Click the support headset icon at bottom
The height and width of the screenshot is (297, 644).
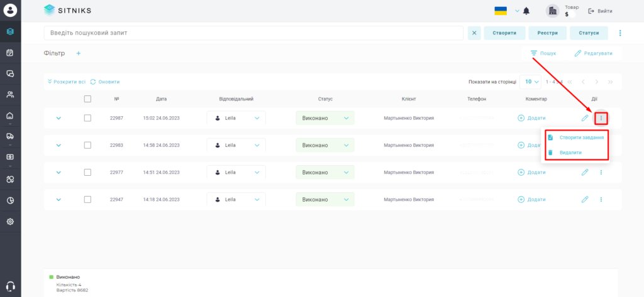[11, 286]
